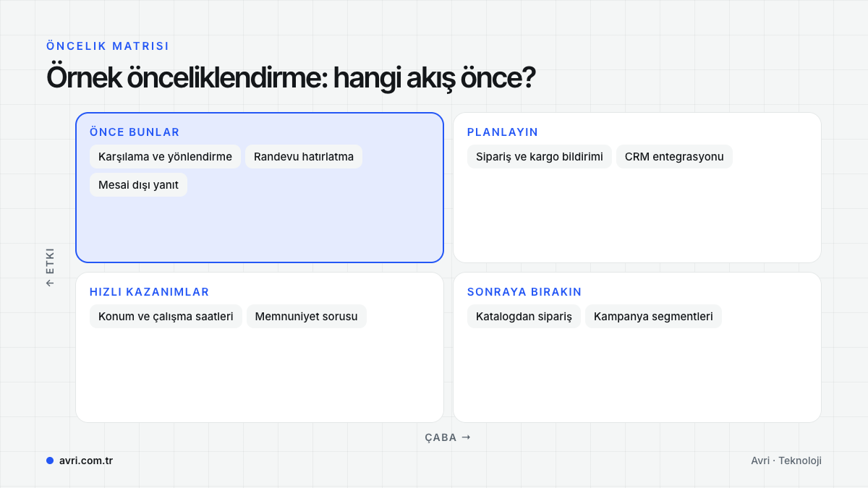Click the ÖNCE BUNLAR quadrant heading

(135, 132)
